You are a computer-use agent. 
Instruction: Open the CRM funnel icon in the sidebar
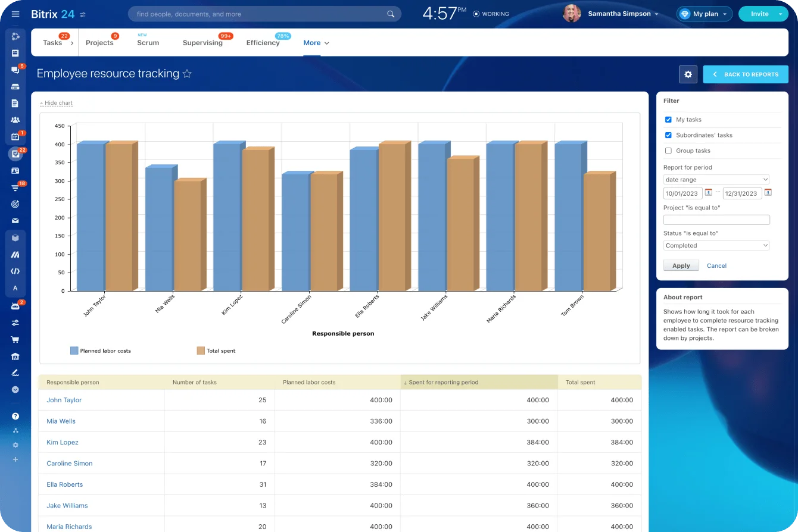coord(15,186)
